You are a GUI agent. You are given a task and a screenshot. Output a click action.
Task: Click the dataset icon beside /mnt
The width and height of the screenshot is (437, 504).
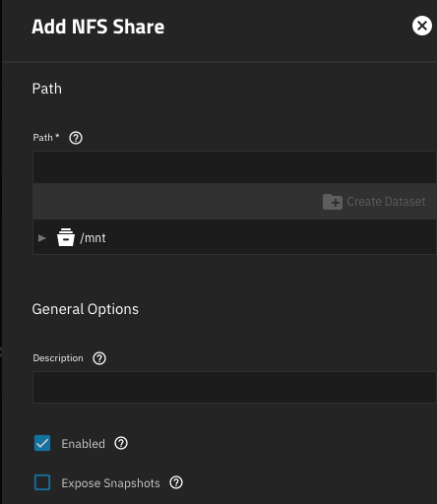(x=66, y=237)
